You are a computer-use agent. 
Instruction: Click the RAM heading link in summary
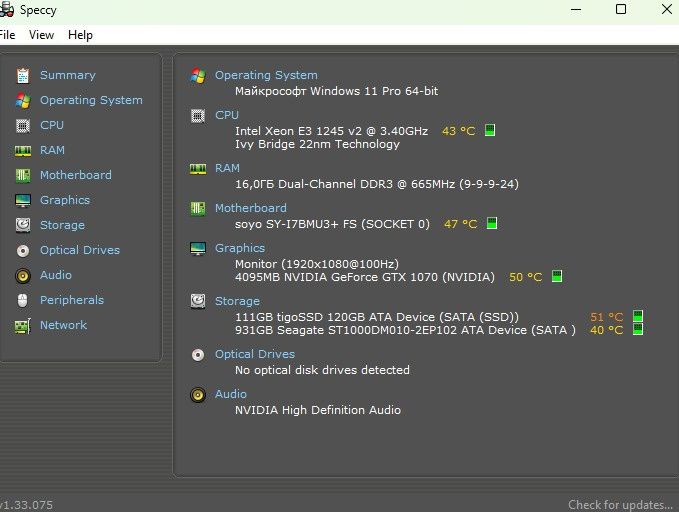227,168
